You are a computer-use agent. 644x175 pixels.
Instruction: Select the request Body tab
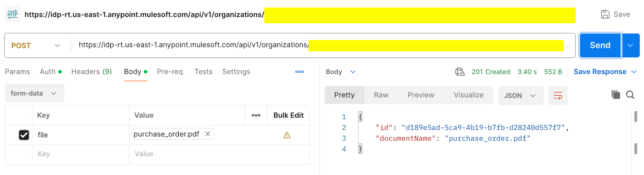136,71
